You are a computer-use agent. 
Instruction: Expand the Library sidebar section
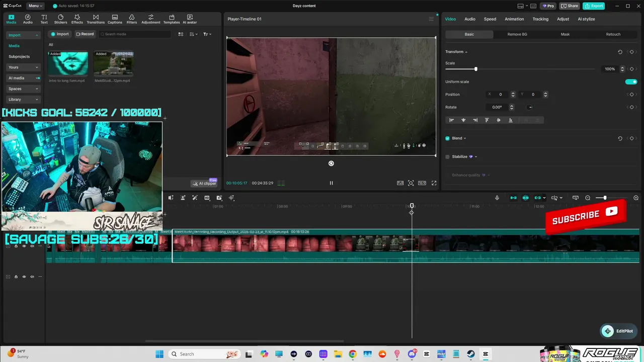(x=23, y=100)
